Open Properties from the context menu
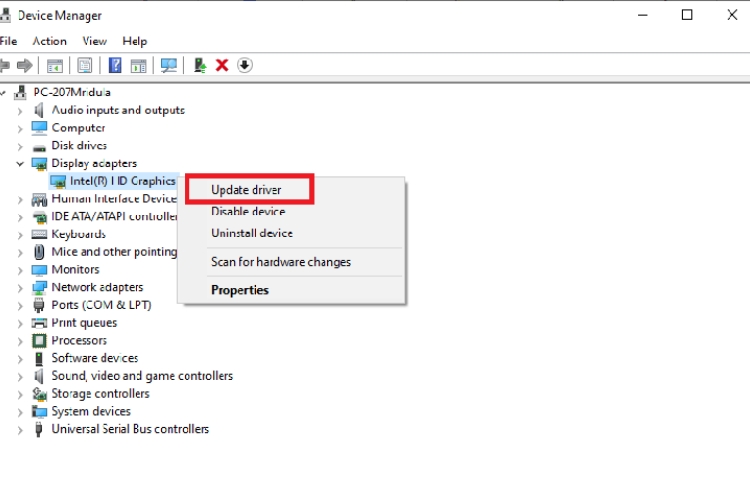Viewport: 750px width, 500px height. tap(240, 290)
